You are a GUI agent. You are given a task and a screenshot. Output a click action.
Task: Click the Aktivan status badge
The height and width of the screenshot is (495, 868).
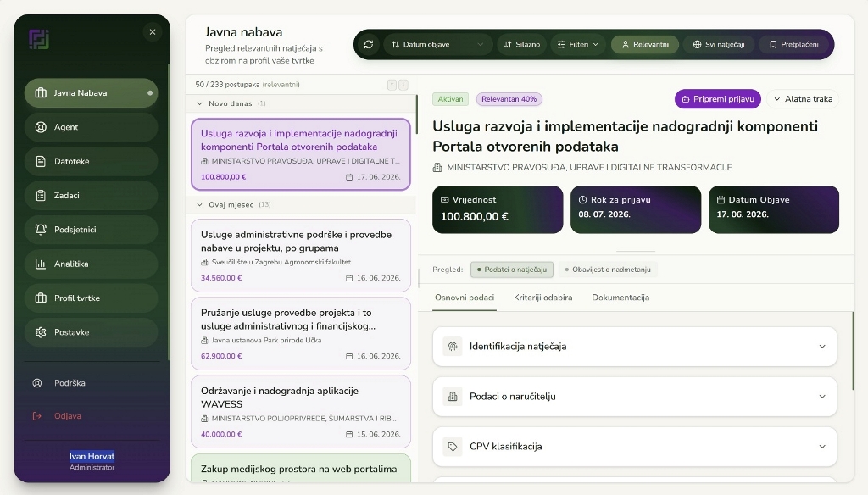tap(451, 99)
